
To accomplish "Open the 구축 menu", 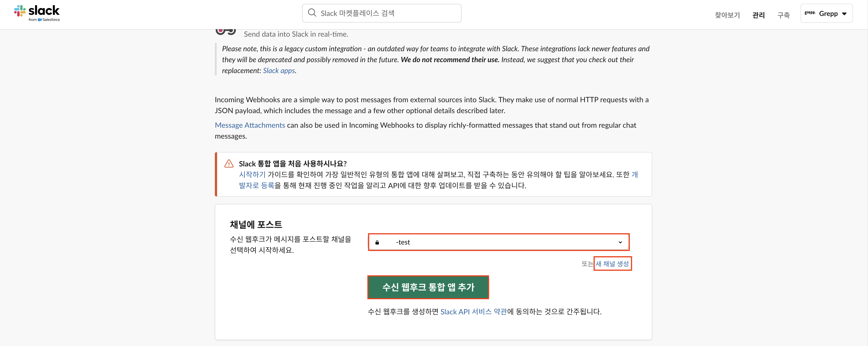I will coord(783,15).
